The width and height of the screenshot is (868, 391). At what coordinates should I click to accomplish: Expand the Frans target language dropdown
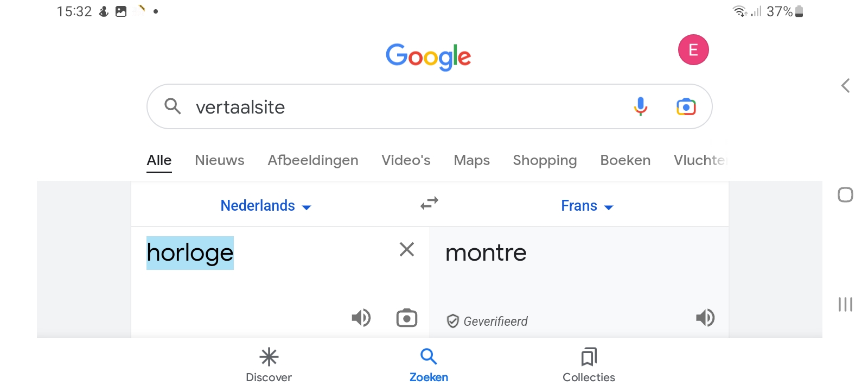[x=587, y=206]
